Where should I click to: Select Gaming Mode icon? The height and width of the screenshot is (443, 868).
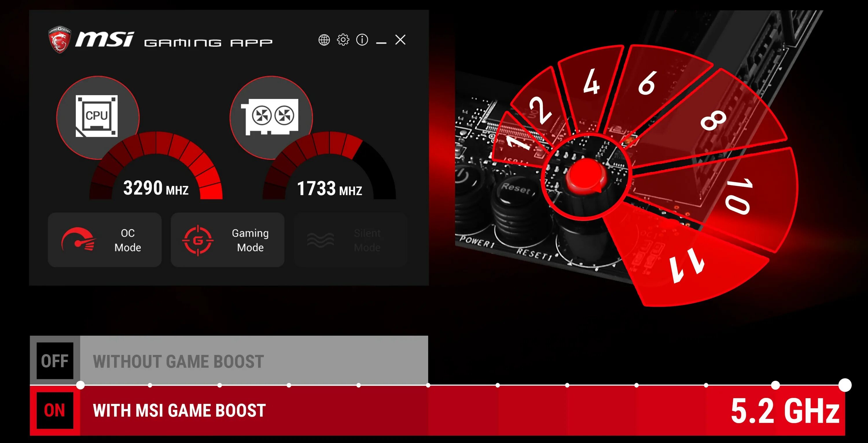[198, 239]
